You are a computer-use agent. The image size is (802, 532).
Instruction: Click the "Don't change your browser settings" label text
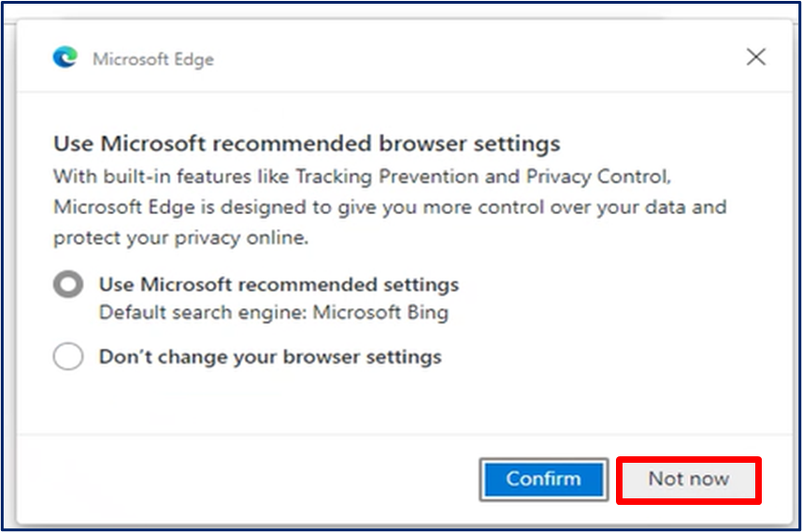(270, 356)
